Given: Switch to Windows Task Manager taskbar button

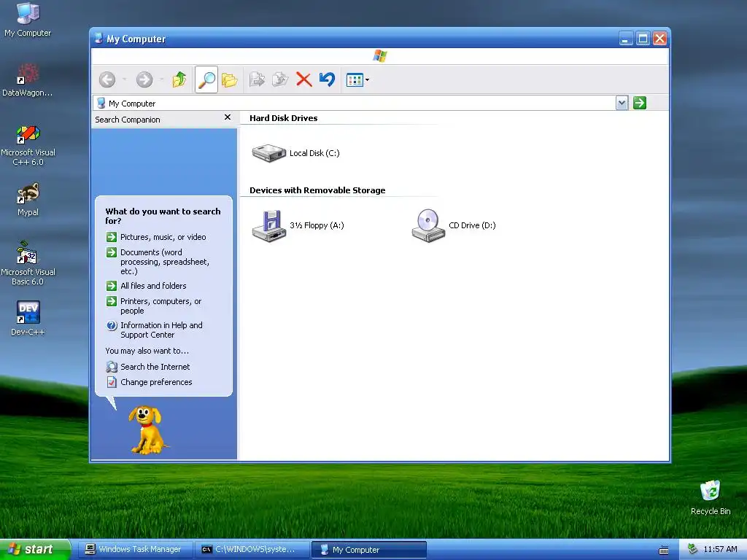Looking at the screenshot, I should [x=135, y=550].
